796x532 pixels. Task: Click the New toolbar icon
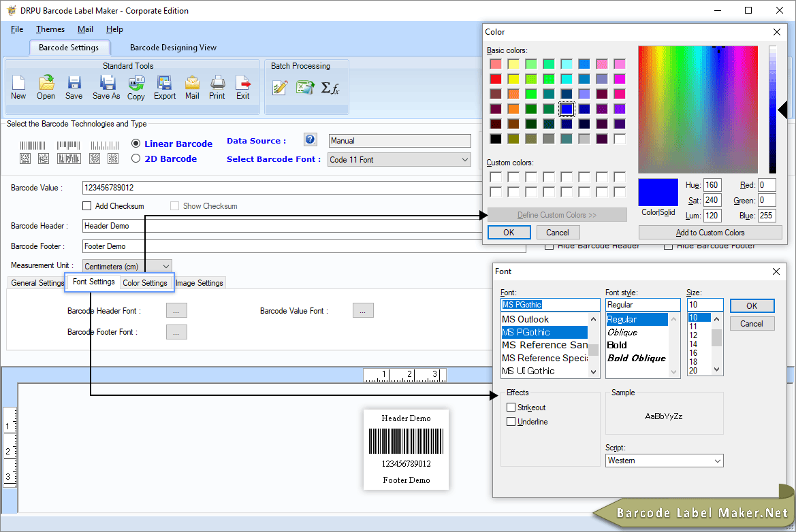(x=18, y=87)
